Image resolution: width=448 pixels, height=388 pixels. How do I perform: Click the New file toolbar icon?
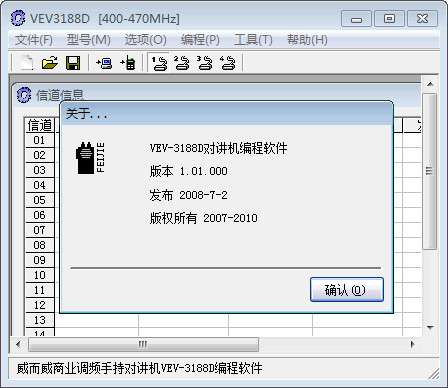click(27, 62)
